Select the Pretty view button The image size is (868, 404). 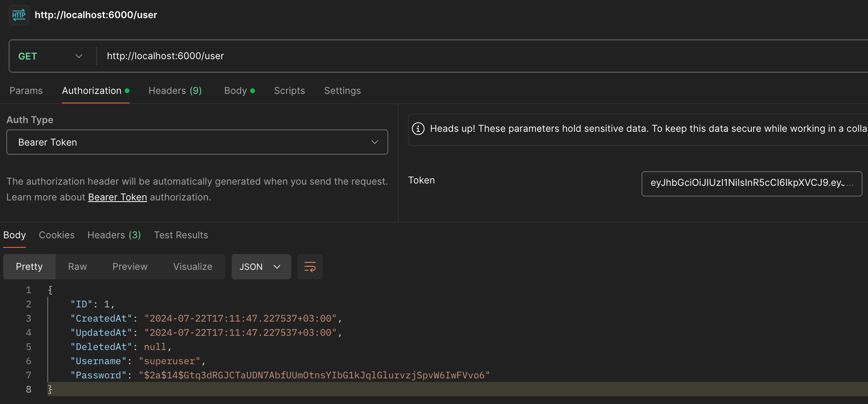tap(29, 267)
